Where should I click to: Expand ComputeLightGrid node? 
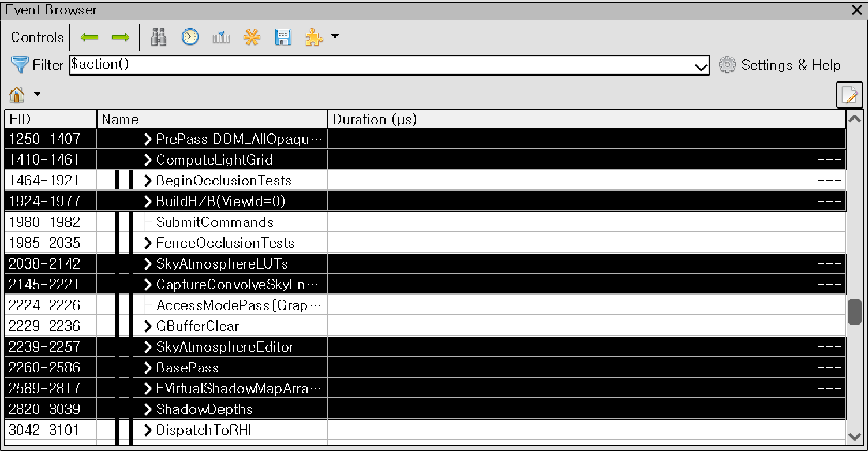click(148, 160)
